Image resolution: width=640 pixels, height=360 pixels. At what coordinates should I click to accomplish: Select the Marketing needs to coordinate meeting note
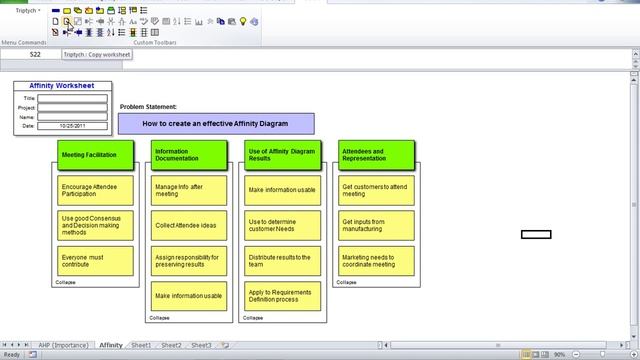[x=376, y=261]
